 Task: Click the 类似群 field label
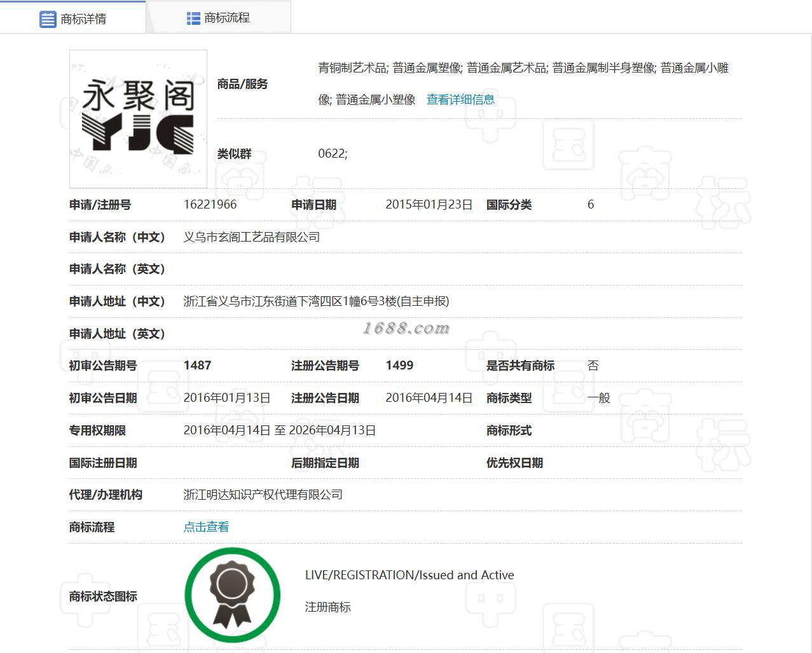[x=235, y=154]
